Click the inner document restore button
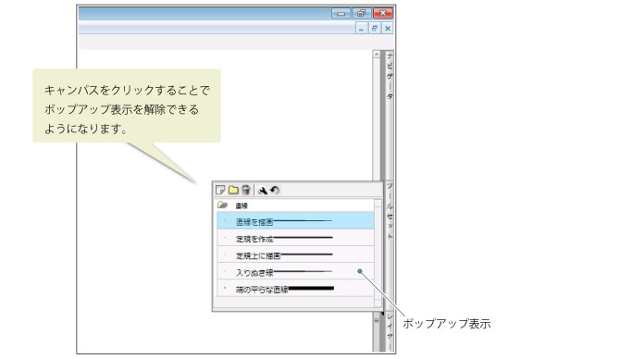644x359 pixels. pos(374,29)
